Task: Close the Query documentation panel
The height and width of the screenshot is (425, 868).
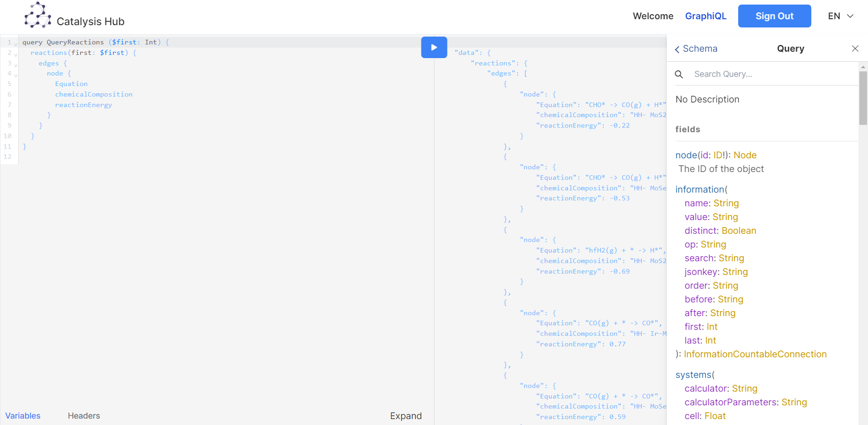Action: [x=855, y=48]
